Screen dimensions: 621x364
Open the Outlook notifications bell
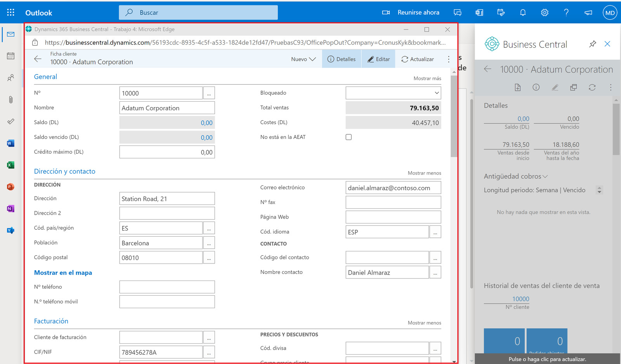coord(523,12)
